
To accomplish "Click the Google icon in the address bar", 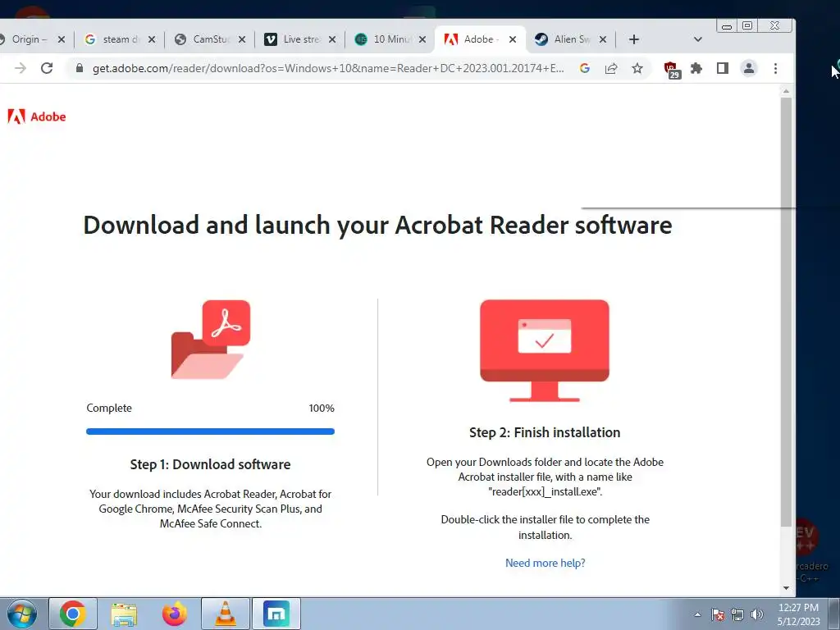I will point(584,68).
